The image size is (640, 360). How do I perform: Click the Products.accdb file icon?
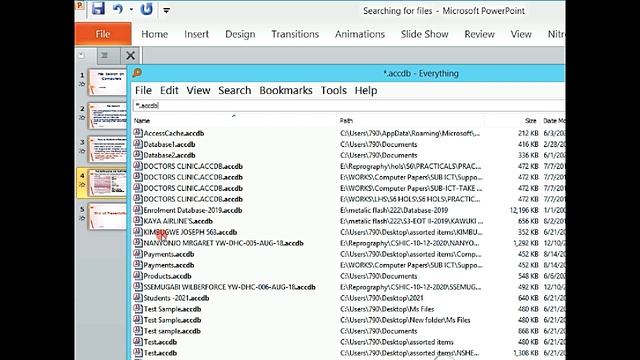point(138,276)
